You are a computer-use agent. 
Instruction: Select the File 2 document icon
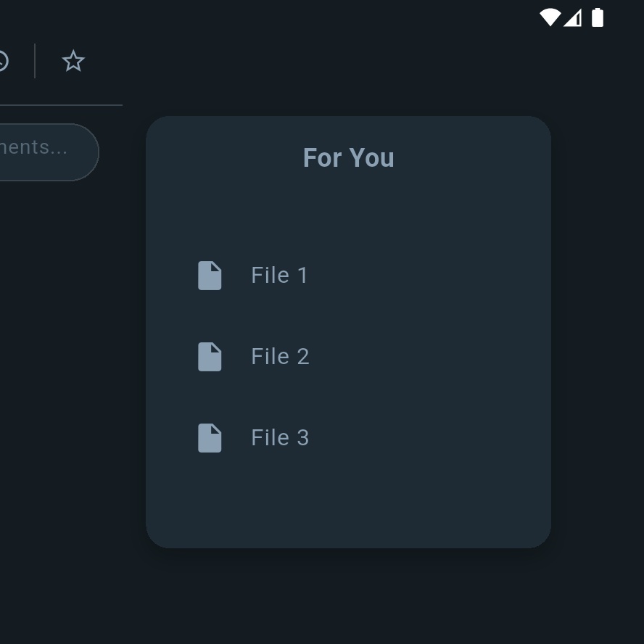click(210, 357)
